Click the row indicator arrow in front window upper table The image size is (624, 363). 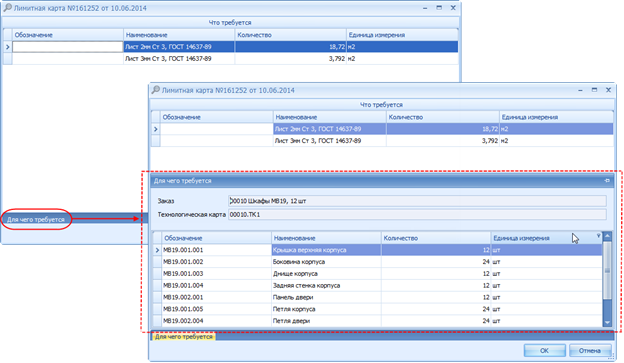point(156,129)
